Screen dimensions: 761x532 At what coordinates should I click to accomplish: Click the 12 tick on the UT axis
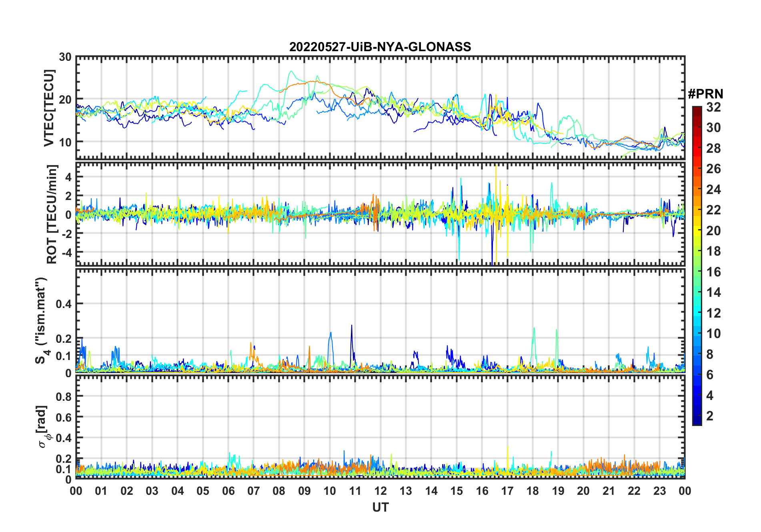click(x=380, y=491)
